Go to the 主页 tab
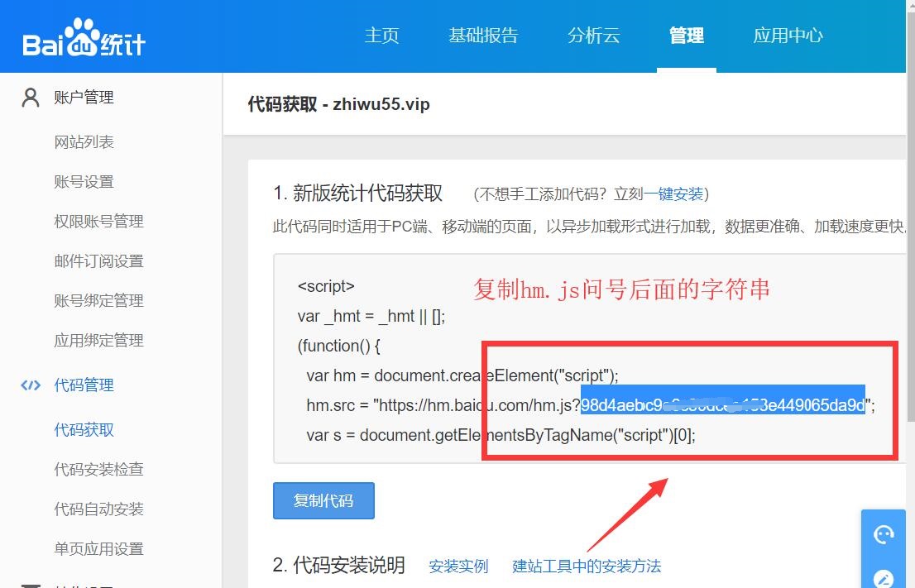The image size is (915, 588). pos(381,36)
